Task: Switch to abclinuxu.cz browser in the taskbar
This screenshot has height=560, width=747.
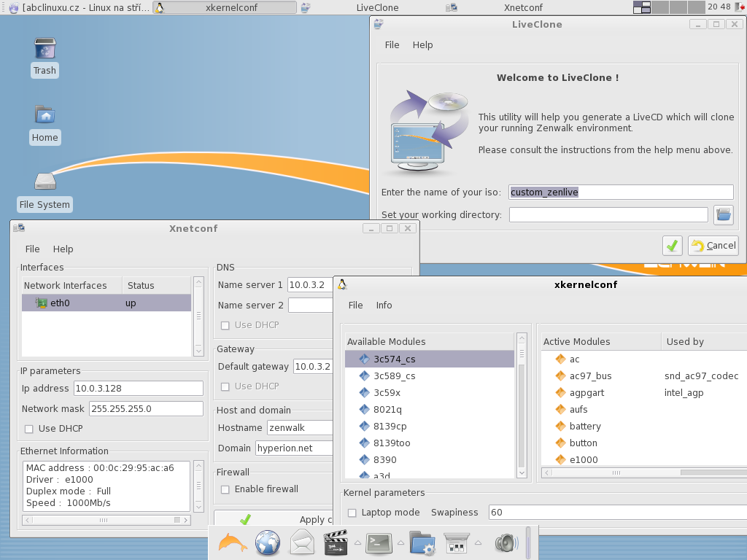Action: coord(80,7)
